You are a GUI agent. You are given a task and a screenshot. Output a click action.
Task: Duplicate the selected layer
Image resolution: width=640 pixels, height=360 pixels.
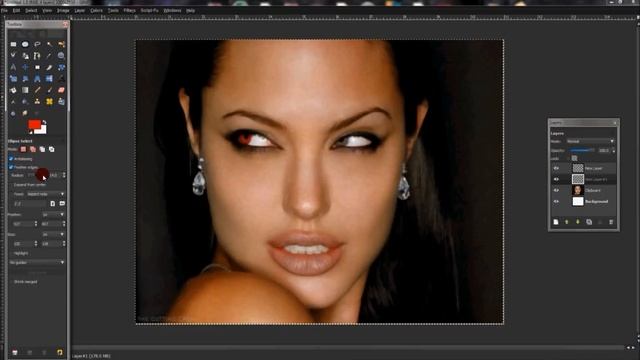(589, 222)
